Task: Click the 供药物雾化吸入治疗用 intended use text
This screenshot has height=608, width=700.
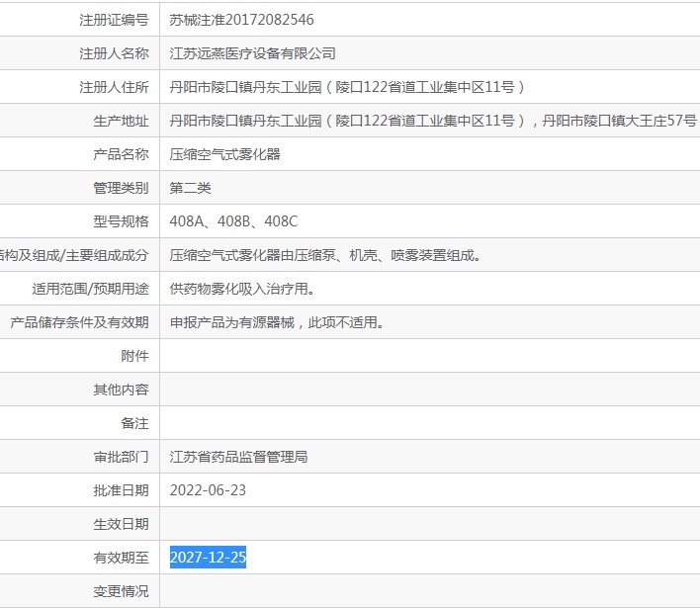Action: (x=242, y=289)
